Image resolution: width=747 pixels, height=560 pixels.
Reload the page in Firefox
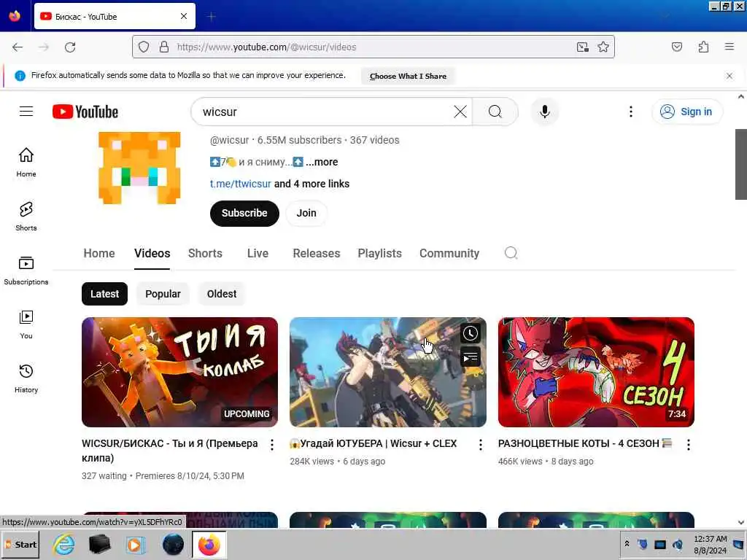(70, 47)
